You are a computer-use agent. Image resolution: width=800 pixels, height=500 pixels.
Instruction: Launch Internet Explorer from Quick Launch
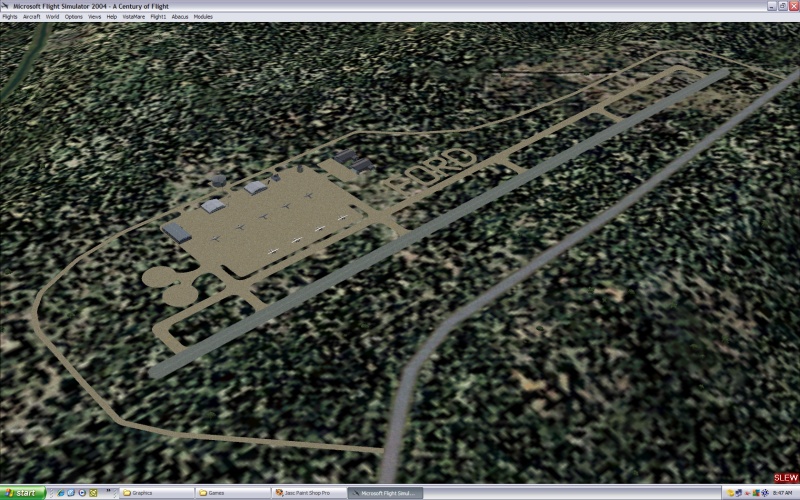click(59, 493)
